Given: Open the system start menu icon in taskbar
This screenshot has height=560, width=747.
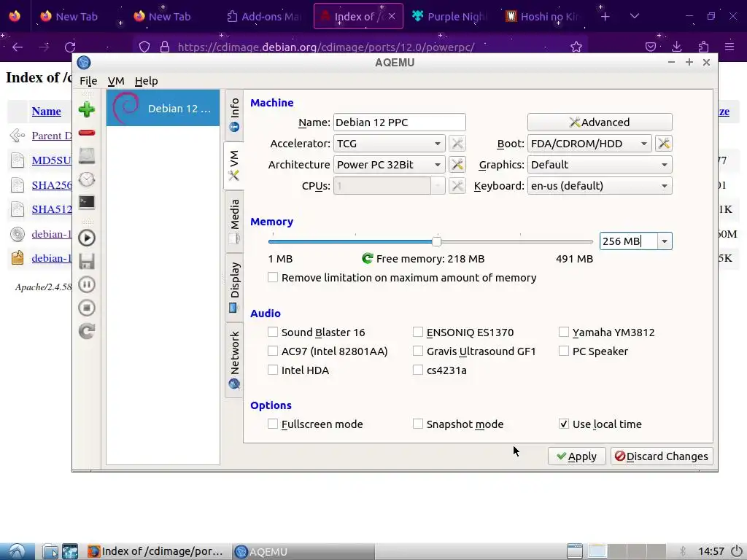Looking at the screenshot, I should click(x=18, y=551).
